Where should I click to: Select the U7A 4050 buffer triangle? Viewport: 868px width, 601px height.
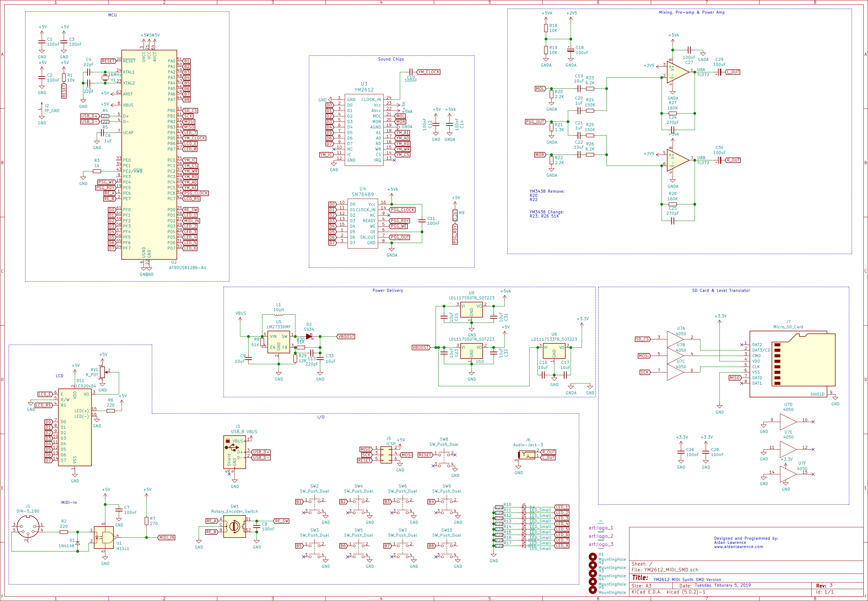tap(675, 339)
